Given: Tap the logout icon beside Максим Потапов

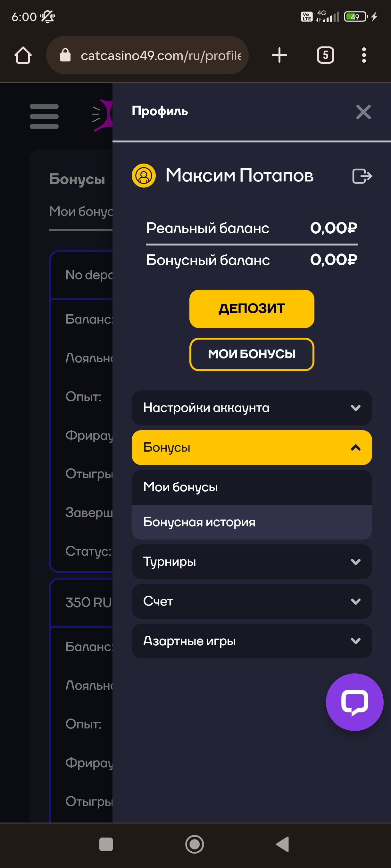Looking at the screenshot, I should click(362, 176).
